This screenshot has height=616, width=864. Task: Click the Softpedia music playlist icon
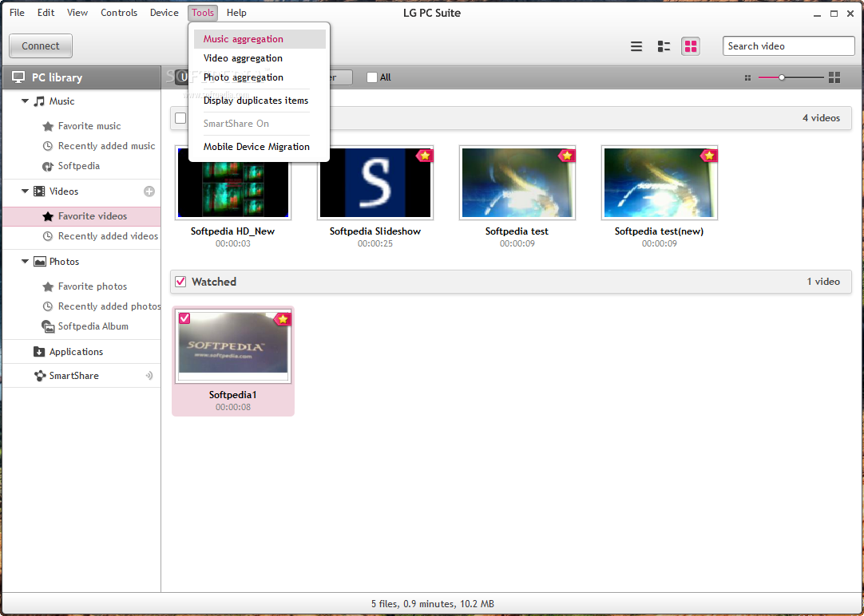pos(48,166)
